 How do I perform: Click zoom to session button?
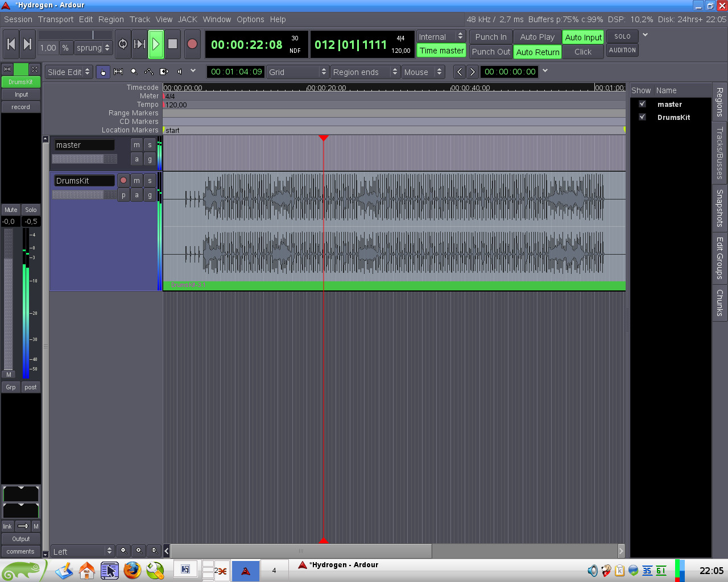click(154, 551)
